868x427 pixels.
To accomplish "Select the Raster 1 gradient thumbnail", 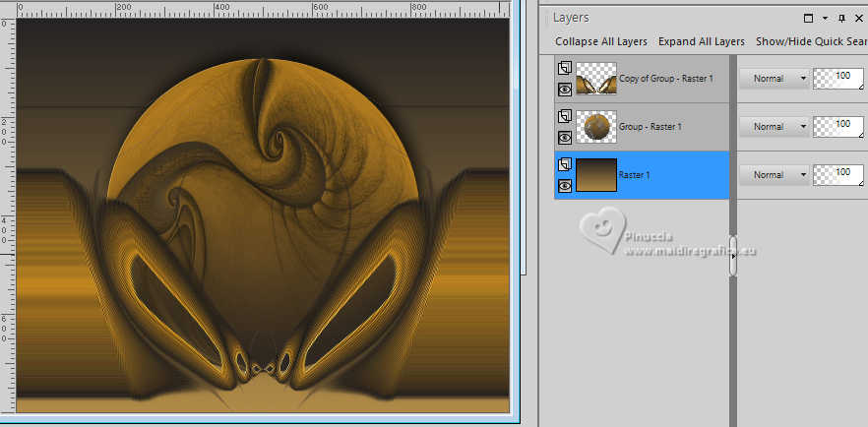I will tap(596, 175).
